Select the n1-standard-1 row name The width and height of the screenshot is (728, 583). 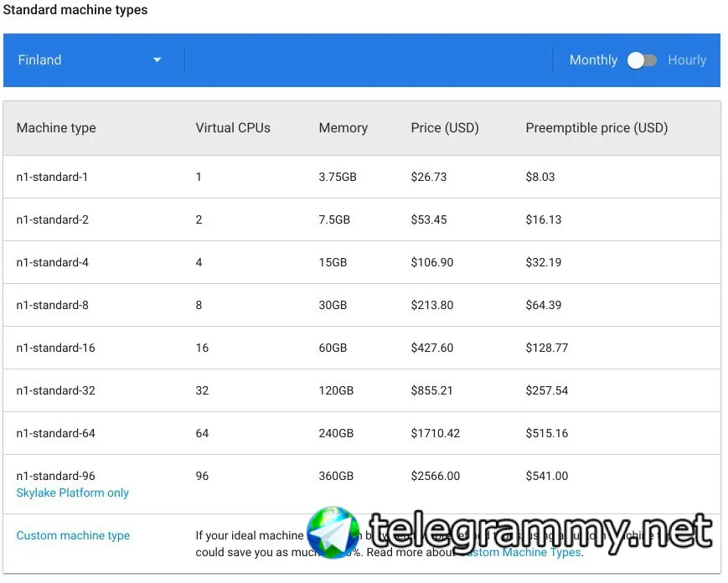(52, 177)
